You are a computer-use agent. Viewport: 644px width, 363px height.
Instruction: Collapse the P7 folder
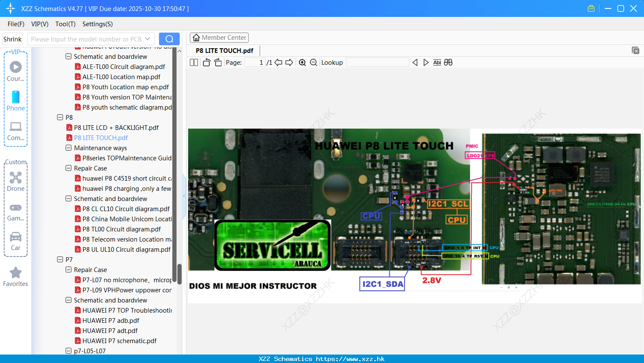pos(60,259)
